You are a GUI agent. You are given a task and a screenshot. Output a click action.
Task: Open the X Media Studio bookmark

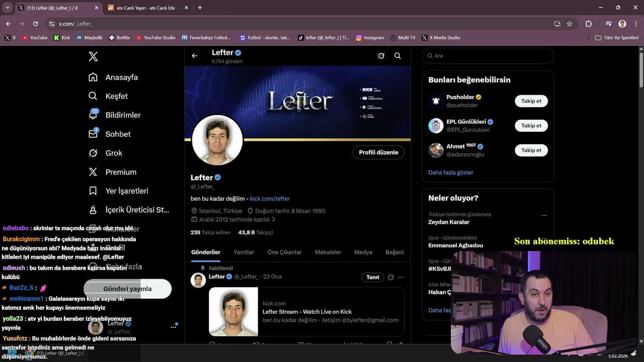[x=441, y=38]
